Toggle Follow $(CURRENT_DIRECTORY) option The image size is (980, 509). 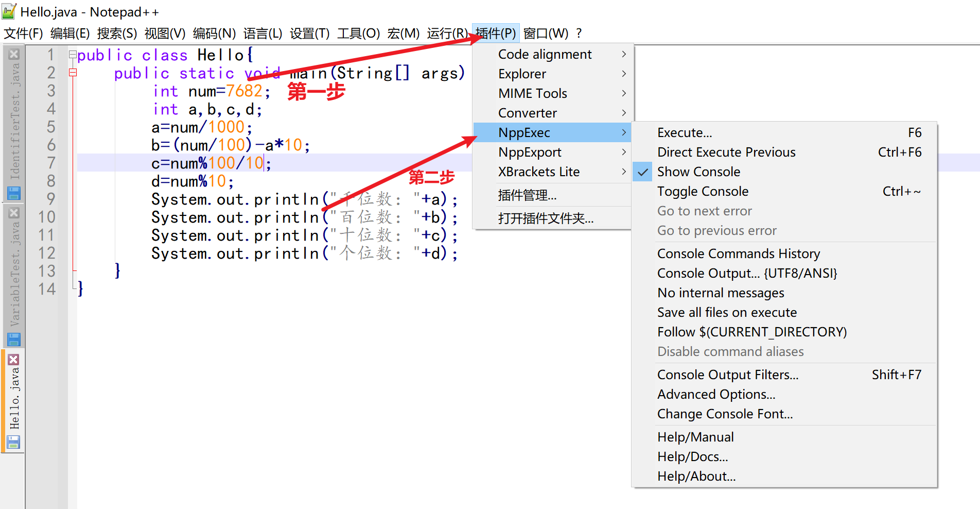click(x=784, y=332)
